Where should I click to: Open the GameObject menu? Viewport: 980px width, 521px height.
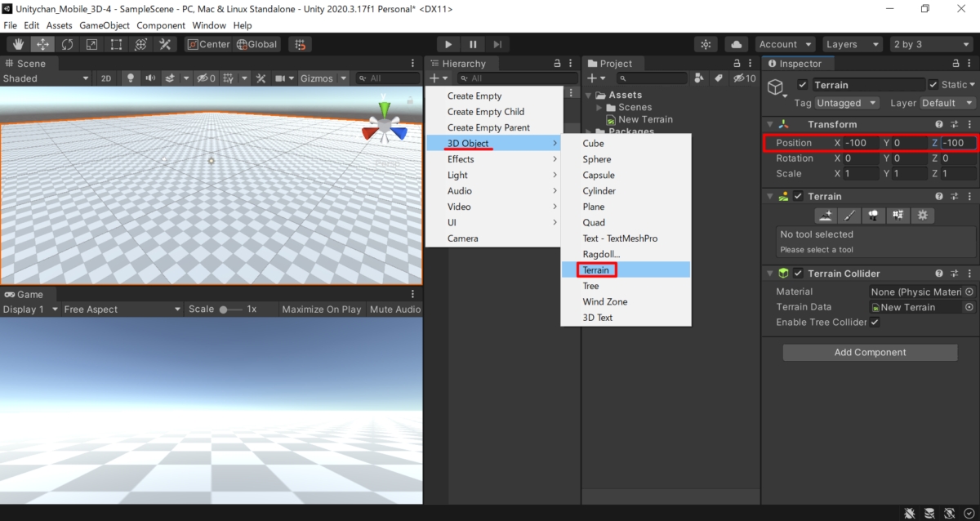pos(105,25)
